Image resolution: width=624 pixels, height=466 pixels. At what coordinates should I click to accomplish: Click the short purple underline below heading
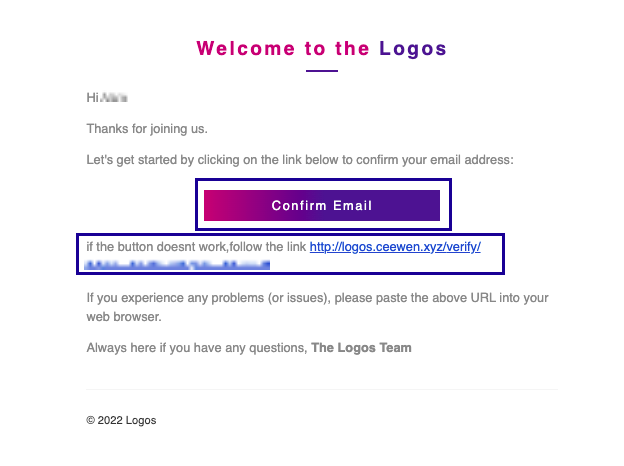322,71
